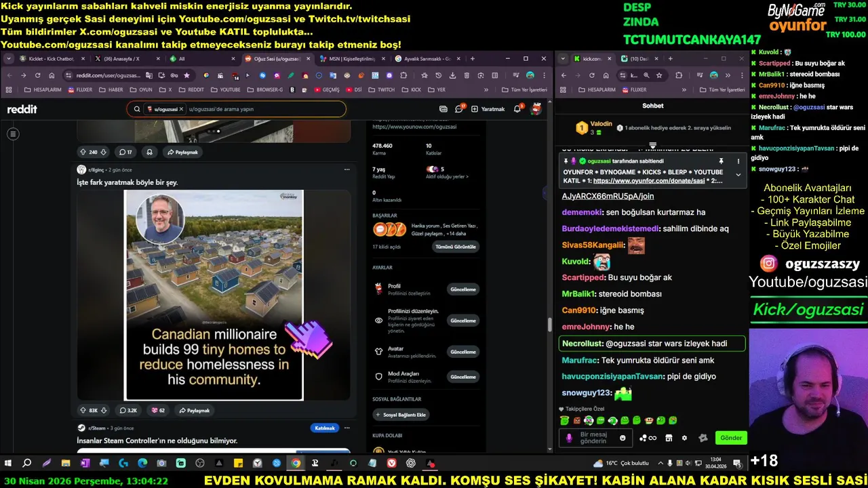The height and width of the screenshot is (488, 868).
Task: Open the 17 comments on the upper post
Action: [x=125, y=152]
